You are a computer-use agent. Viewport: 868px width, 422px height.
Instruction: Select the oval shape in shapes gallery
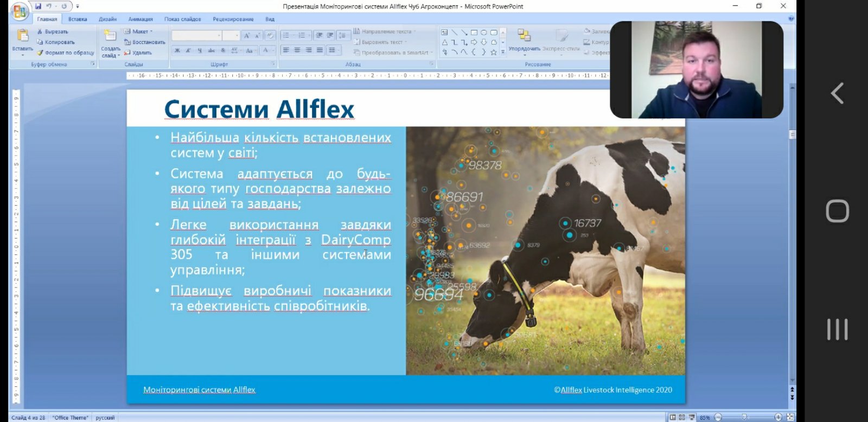[483, 33]
